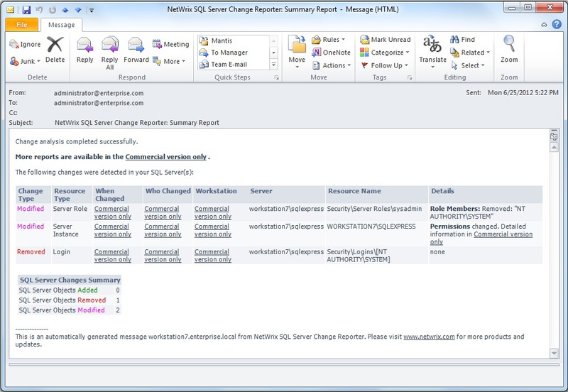Viewport: 568px width, 392px height.
Task: Click the redo arrow in quick access toolbar
Action: tap(53, 10)
